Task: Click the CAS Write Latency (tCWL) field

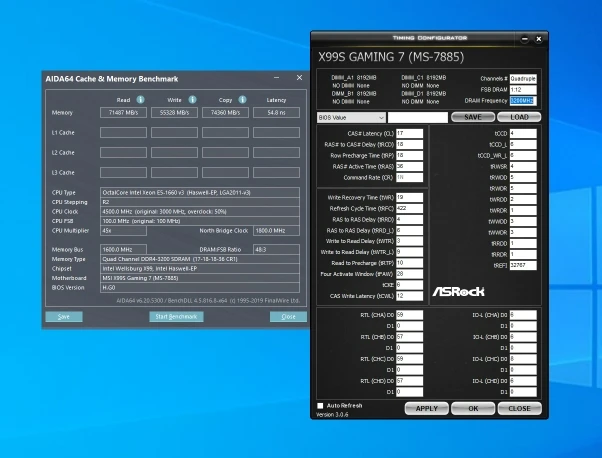Action: tap(409, 296)
